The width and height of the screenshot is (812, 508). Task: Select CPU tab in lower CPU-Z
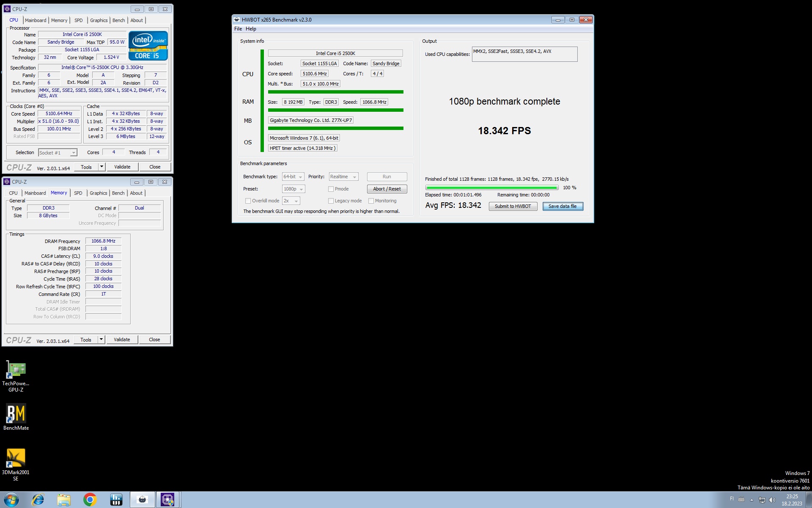coord(14,193)
